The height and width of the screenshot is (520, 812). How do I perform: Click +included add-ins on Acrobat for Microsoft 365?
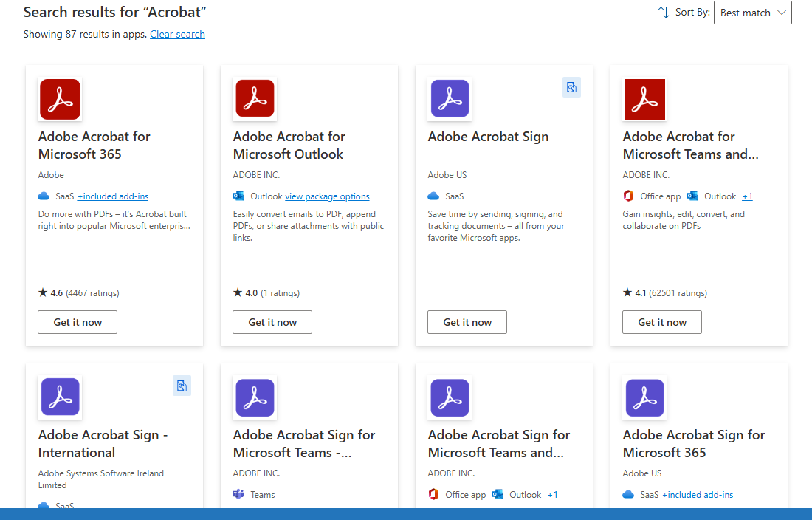pos(113,196)
